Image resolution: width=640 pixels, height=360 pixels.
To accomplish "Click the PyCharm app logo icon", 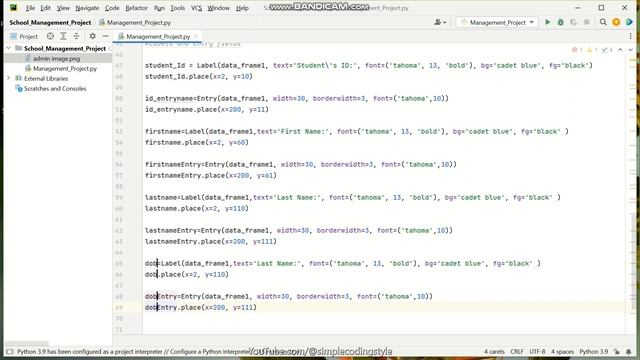I will coord(13,8).
